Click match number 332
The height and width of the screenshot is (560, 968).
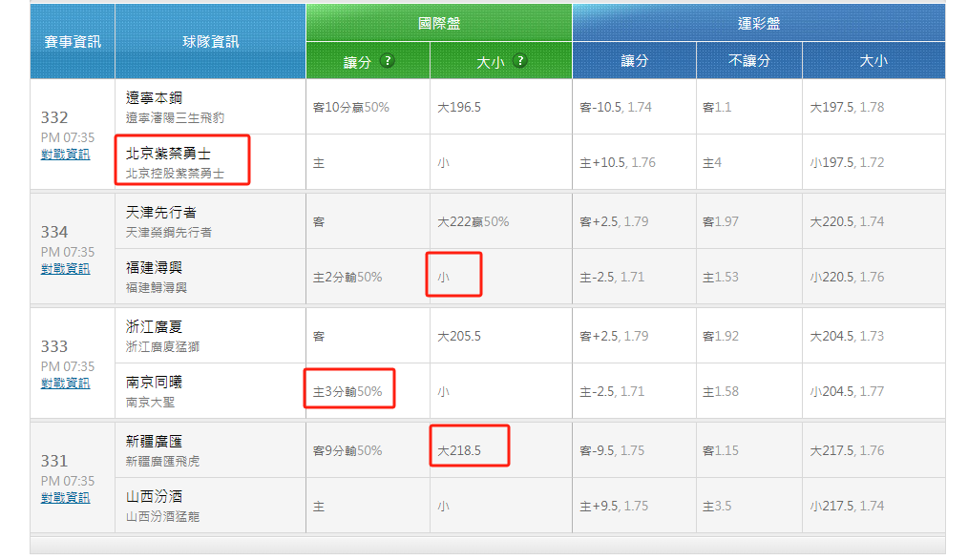tap(54, 117)
